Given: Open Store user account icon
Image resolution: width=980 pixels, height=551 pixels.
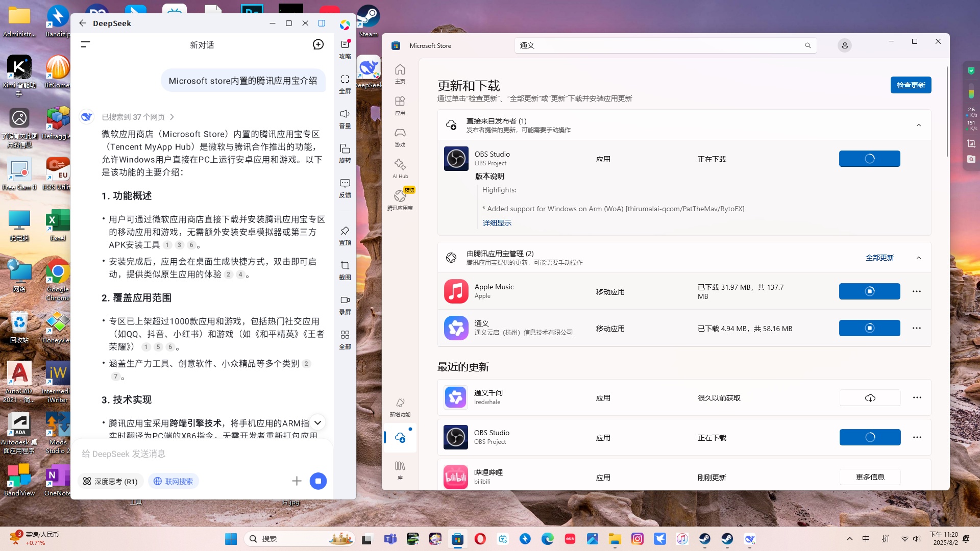Looking at the screenshot, I should (845, 45).
